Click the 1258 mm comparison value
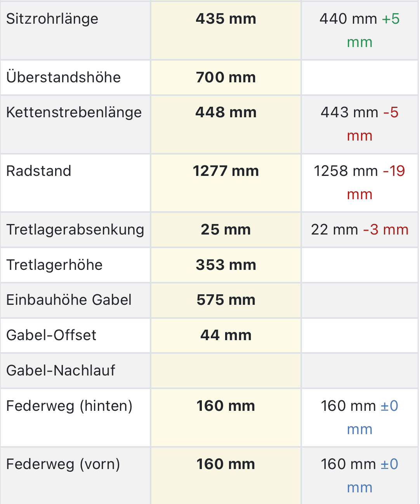The width and height of the screenshot is (420, 504). pyautogui.click(x=345, y=171)
